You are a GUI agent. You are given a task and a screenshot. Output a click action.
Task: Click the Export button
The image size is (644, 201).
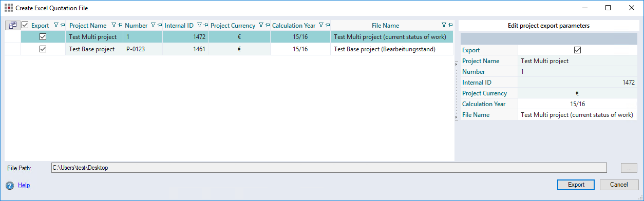(x=576, y=185)
